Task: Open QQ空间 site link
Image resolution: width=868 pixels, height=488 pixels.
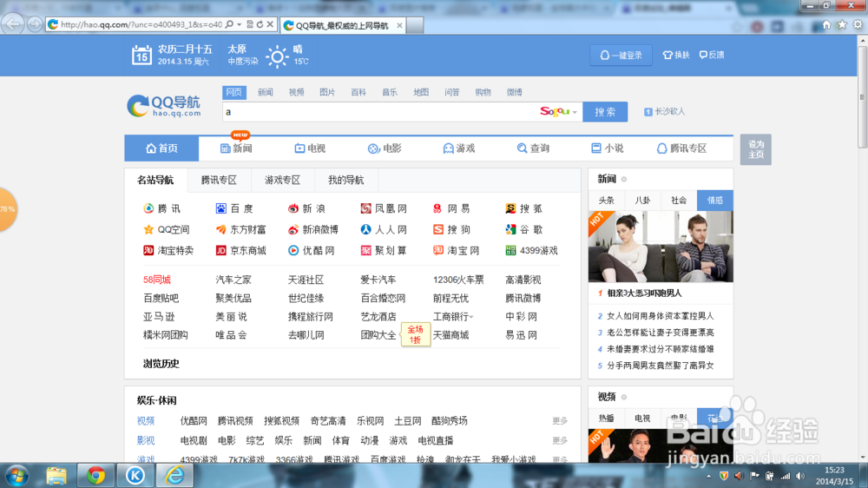Action: [167, 229]
